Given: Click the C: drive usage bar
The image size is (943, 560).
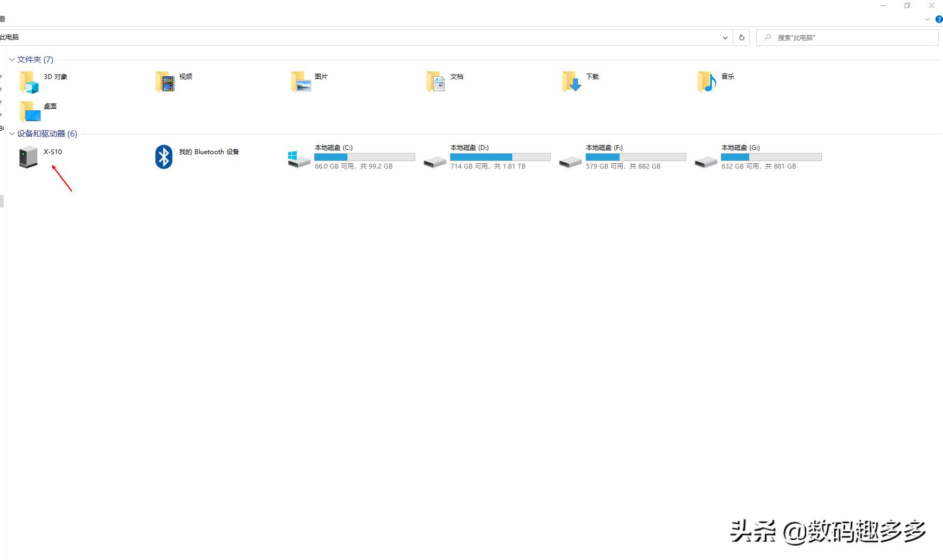Looking at the screenshot, I should pos(364,157).
